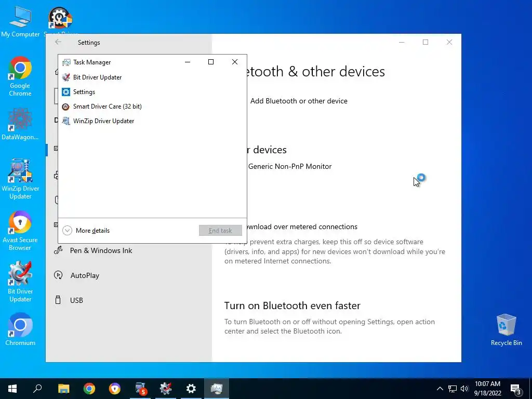
Task: Open Pen & Windows Ink settings
Action: 101,251
